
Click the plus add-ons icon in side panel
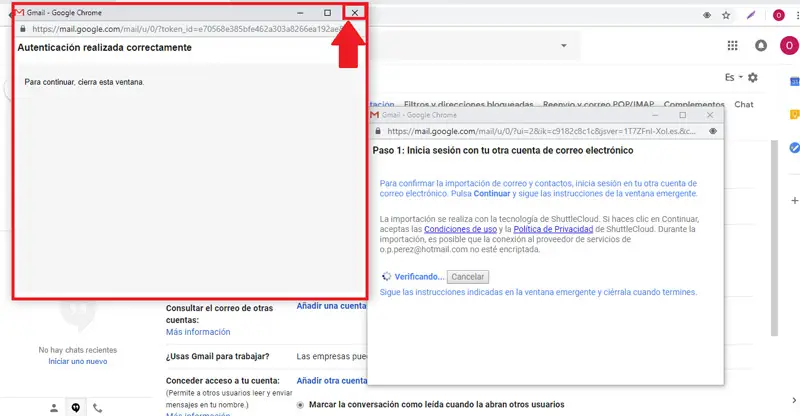tap(794, 201)
